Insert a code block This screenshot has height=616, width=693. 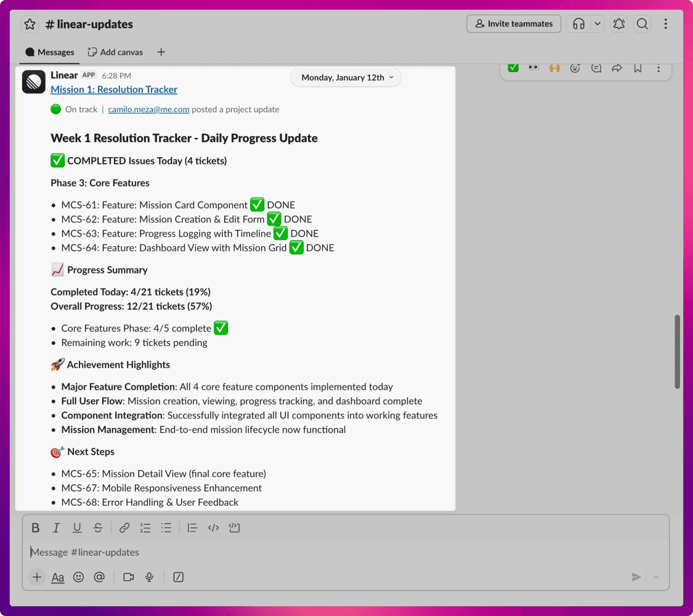[x=234, y=528]
